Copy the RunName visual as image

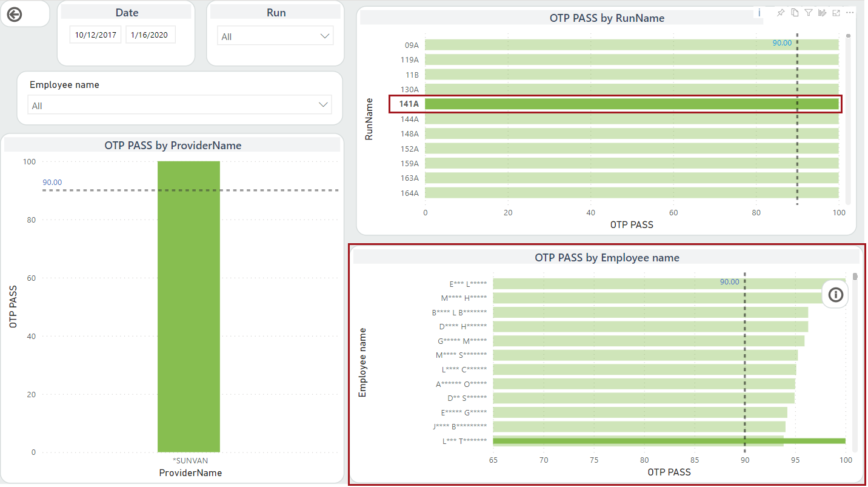pyautogui.click(x=795, y=12)
